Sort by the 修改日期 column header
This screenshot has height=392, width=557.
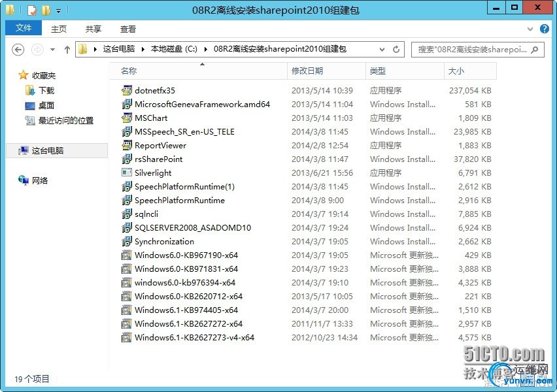coord(326,71)
